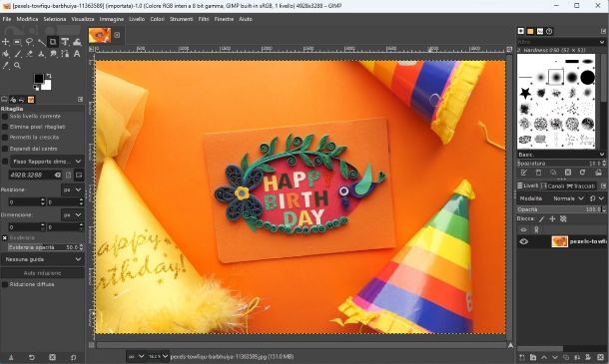
Task: Open the Undo History tab in left dock
Action: tap(21, 100)
